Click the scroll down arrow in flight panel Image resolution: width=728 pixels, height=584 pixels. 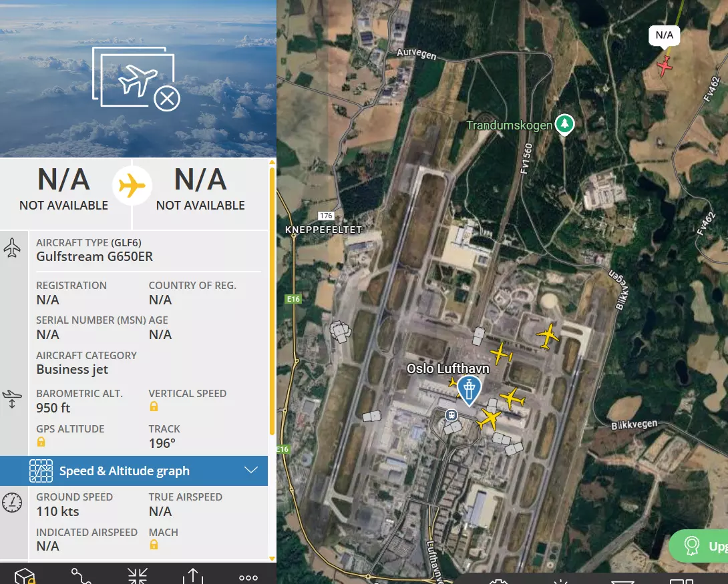pos(272,559)
